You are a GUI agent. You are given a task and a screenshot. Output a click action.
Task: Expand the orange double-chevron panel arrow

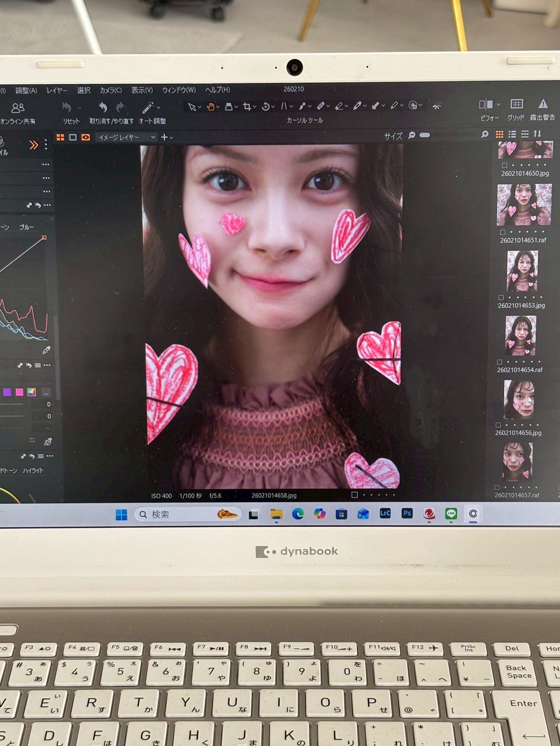click(34, 145)
